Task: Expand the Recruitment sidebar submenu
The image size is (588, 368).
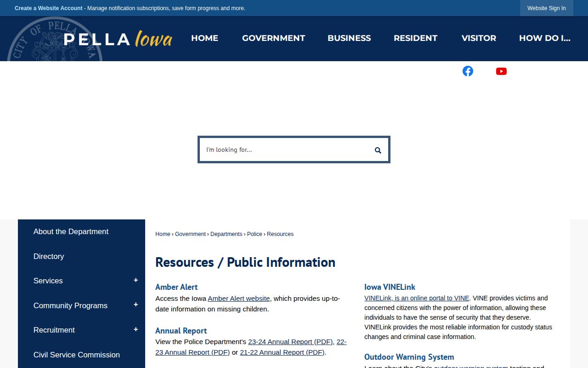Action: coord(136,329)
